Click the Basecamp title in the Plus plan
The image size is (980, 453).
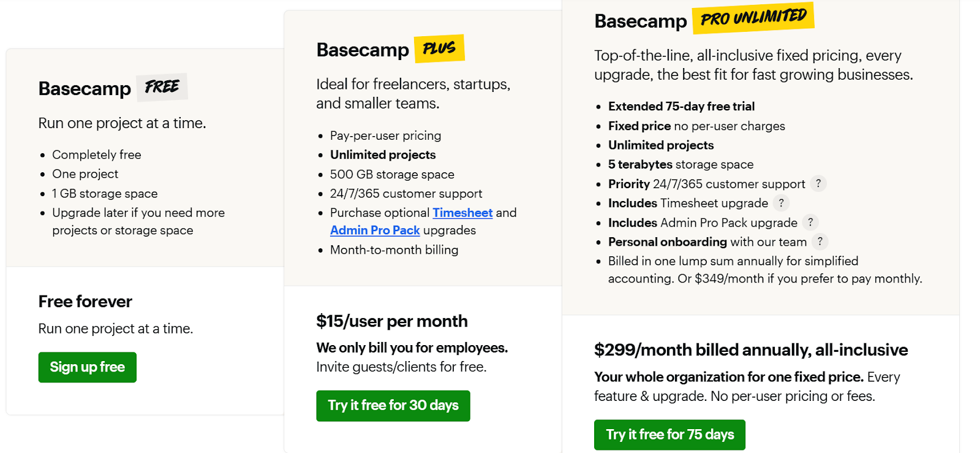pos(363,50)
